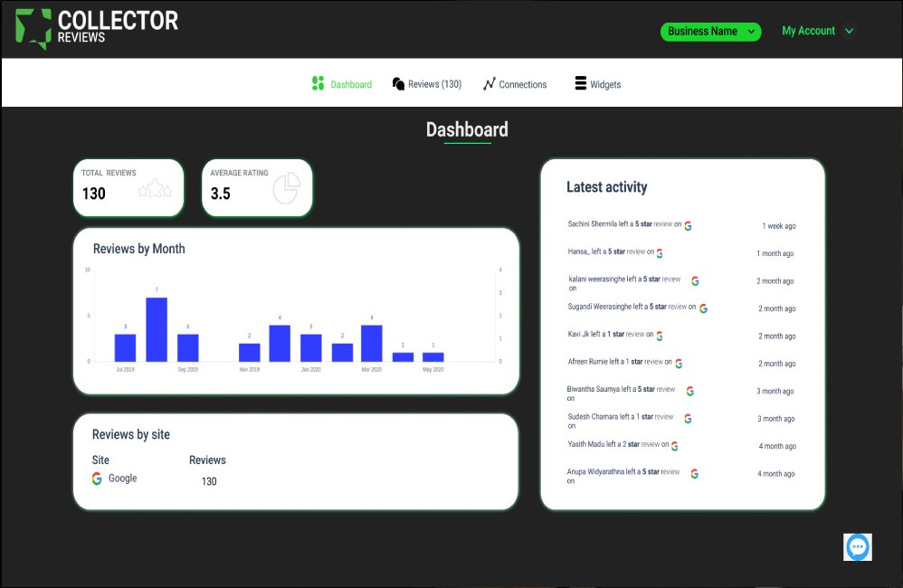The image size is (903, 588).
Task: Open the Widgets tab
Action: point(598,84)
